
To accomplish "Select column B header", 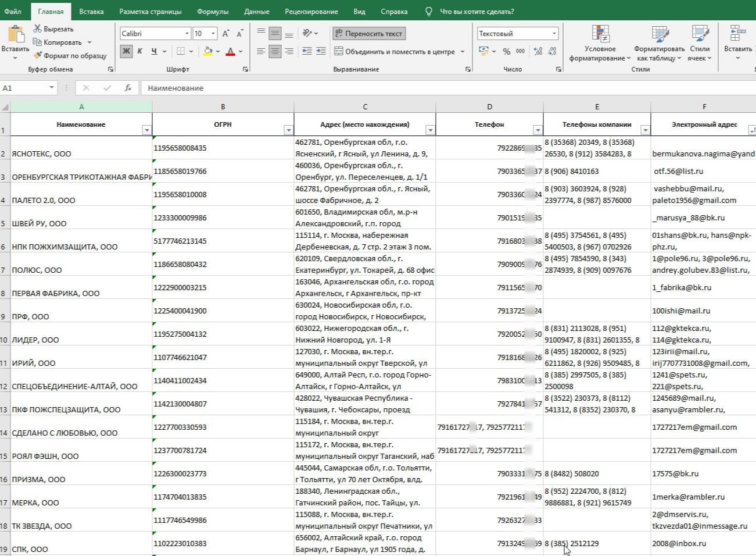I will (x=223, y=106).
